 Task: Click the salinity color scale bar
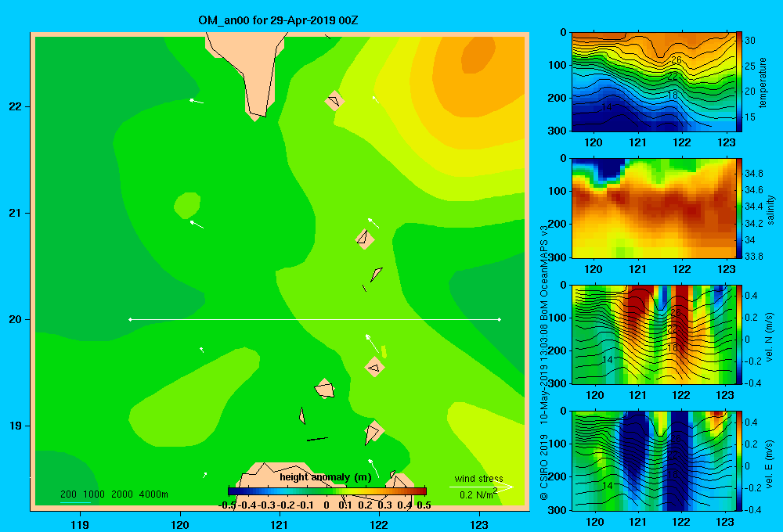click(x=739, y=208)
